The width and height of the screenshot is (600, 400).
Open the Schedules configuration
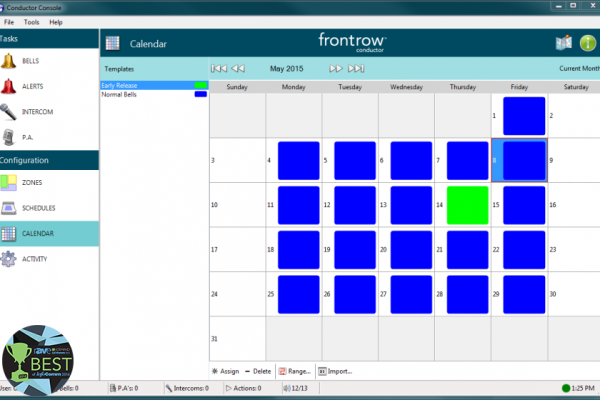point(49,208)
